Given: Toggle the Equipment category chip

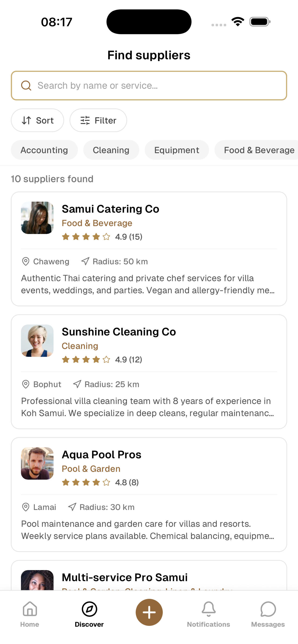Looking at the screenshot, I should 177,150.
